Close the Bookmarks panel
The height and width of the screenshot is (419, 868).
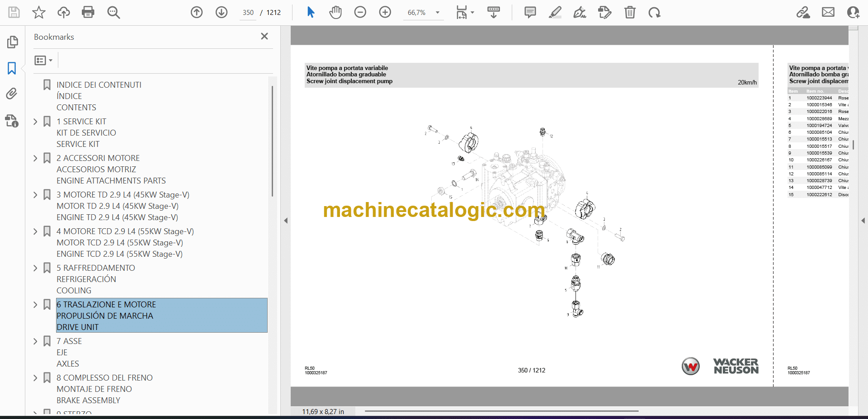tap(264, 36)
